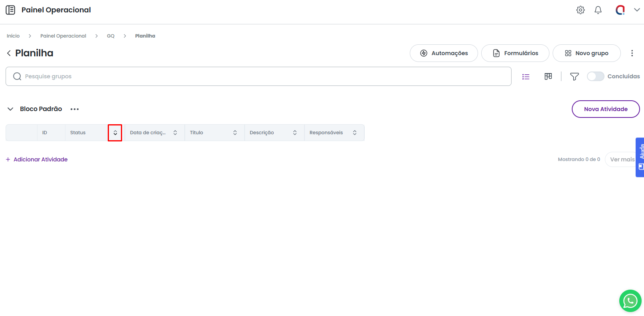This screenshot has height=316, width=644.
Task: Open the settings gear icon
Action: point(580,10)
